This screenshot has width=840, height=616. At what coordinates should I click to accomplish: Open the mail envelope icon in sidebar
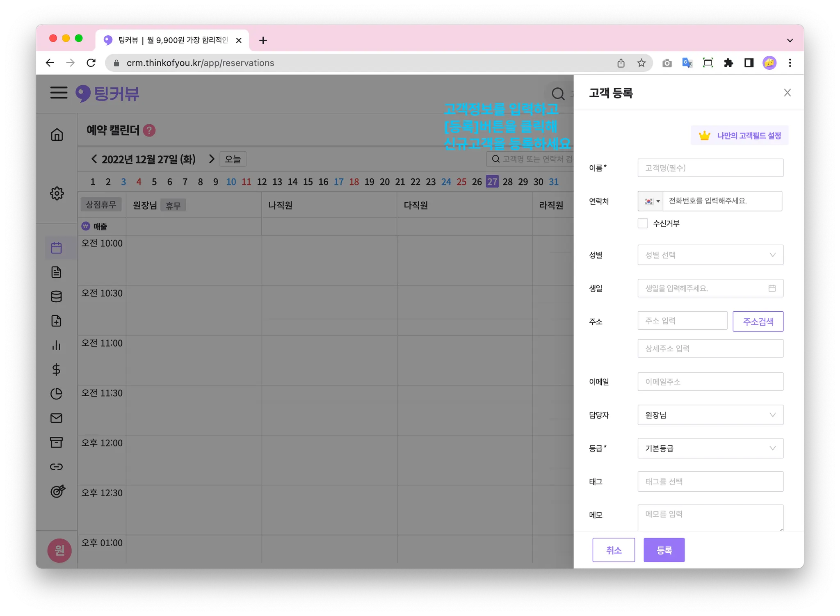(x=57, y=418)
